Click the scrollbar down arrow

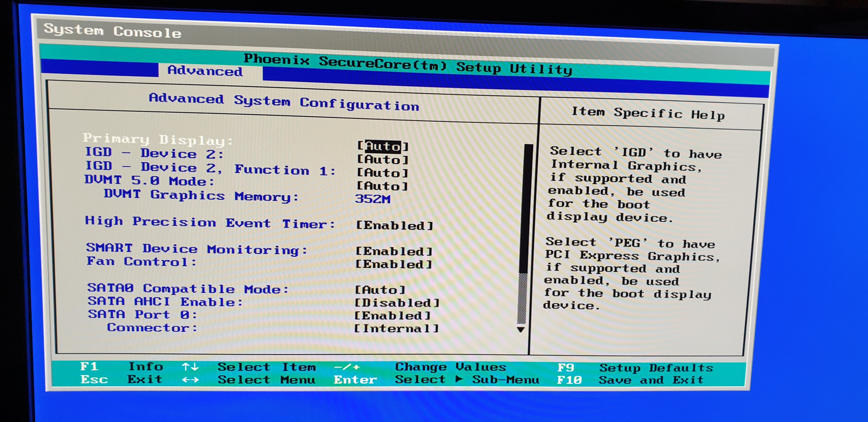click(521, 329)
